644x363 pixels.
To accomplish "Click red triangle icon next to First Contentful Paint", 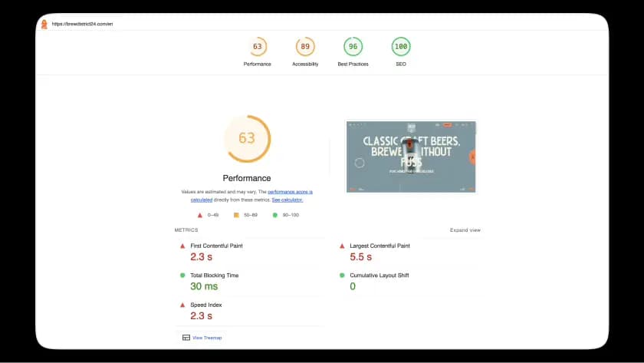I will [182, 246].
